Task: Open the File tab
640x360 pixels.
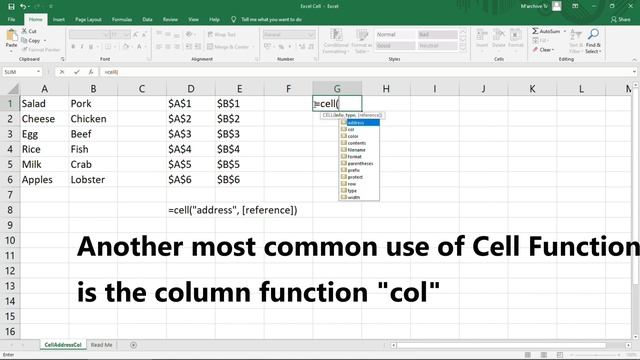Action: click(x=11, y=19)
